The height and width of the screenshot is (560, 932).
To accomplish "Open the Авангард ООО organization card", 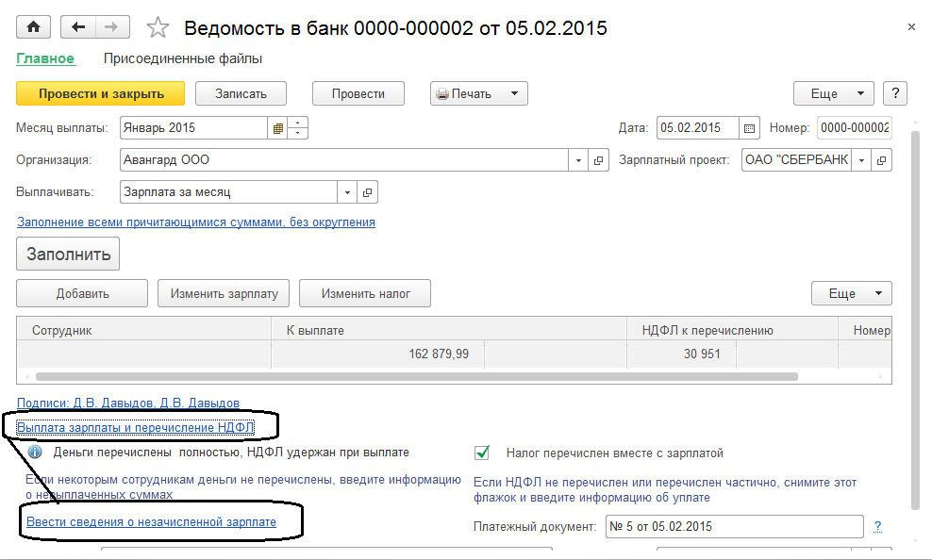I will point(599,160).
